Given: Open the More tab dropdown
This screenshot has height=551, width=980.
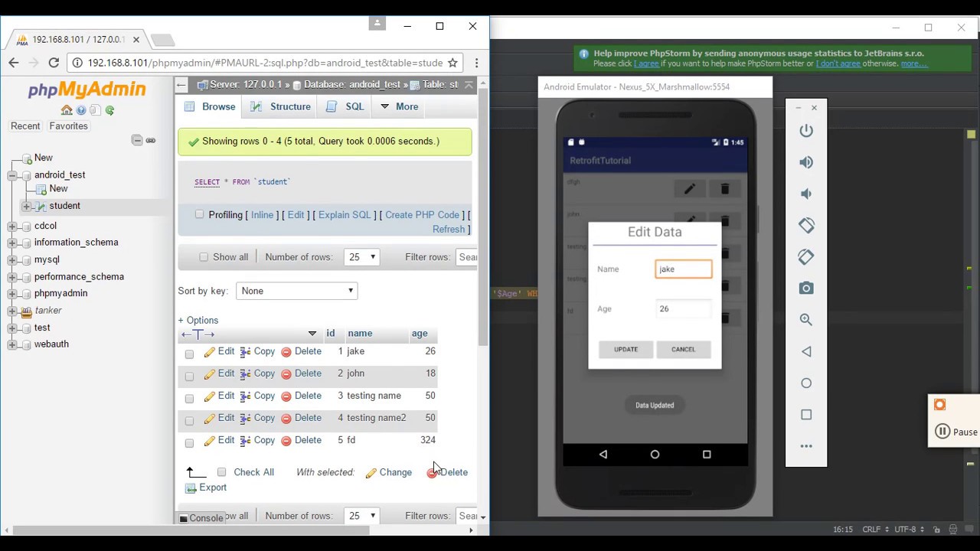Looking at the screenshot, I should coord(399,106).
